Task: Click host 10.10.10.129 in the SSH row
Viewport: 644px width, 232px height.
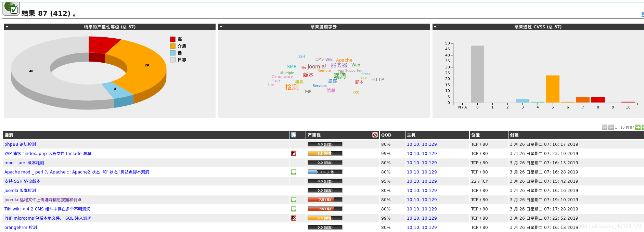Action: [x=422, y=181]
